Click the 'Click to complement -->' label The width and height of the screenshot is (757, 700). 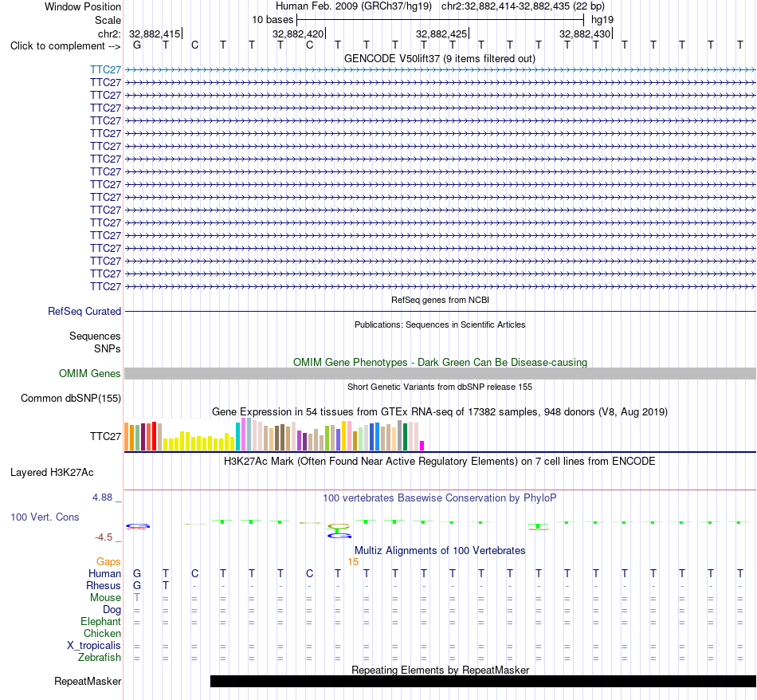(65, 46)
